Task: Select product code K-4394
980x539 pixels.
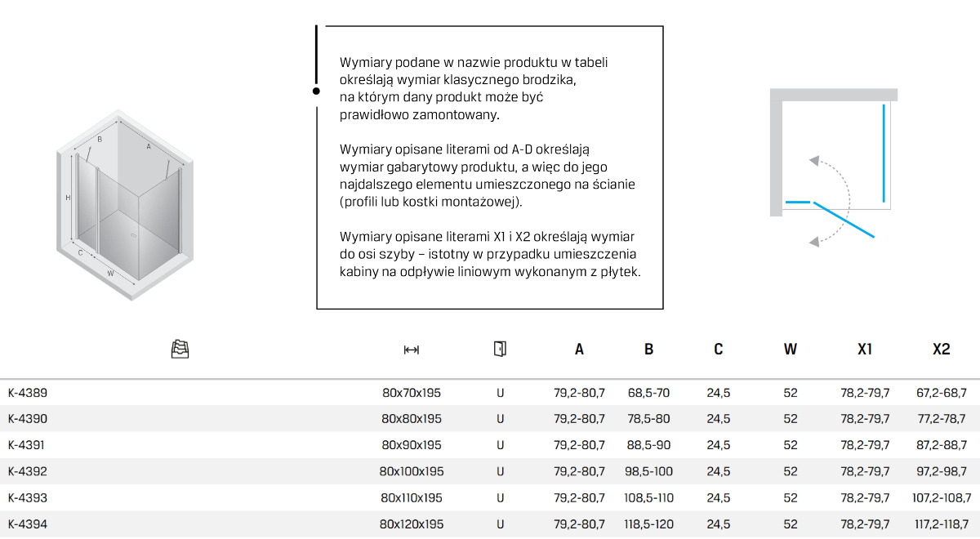Action: pyautogui.click(x=28, y=523)
